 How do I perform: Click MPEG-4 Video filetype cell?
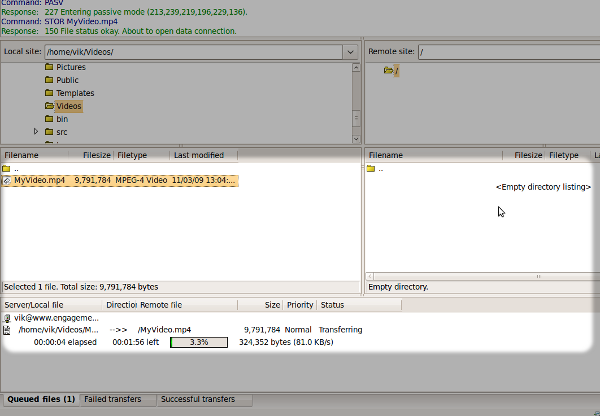[141, 180]
